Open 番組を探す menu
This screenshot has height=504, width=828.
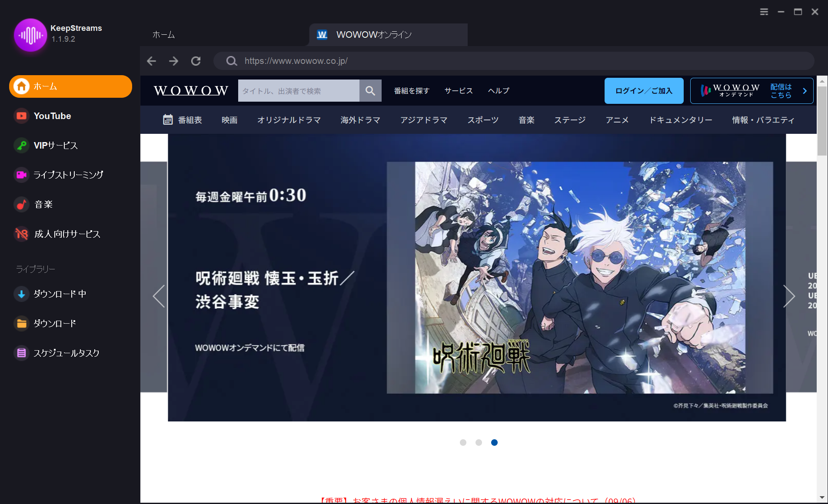coord(412,90)
